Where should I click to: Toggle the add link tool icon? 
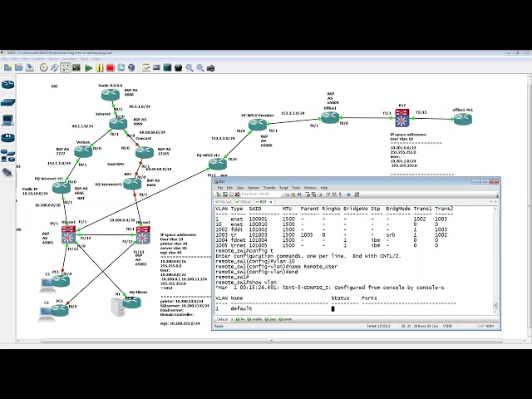pyautogui.click(x=65, y=68)
